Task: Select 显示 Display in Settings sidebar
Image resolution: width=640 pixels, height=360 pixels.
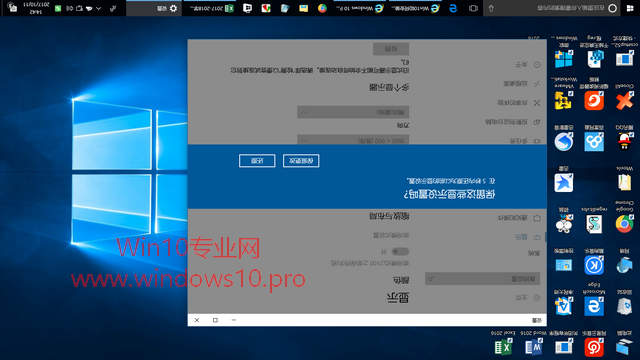Action: click(528, 238)
